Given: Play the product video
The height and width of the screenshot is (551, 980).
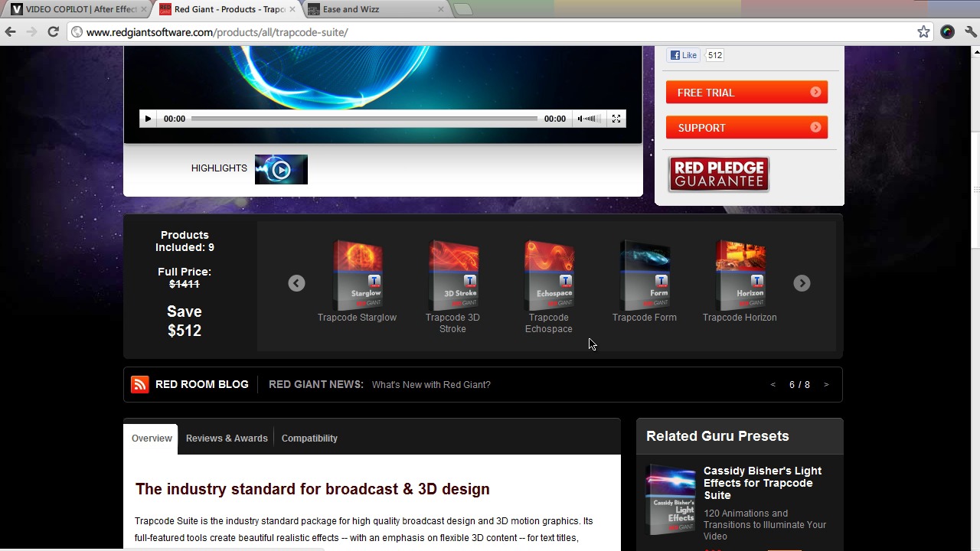Looking at the screenshot, I should point(148,119).
